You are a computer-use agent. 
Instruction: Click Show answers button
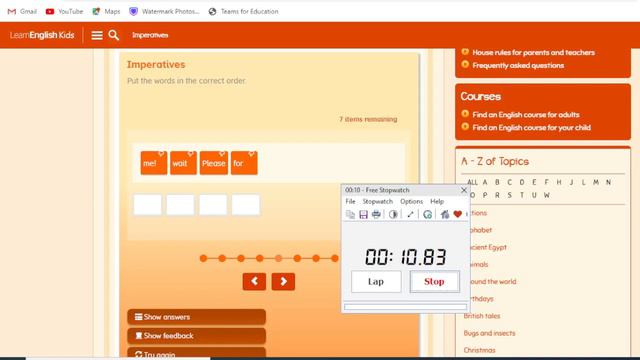[196, 317]
